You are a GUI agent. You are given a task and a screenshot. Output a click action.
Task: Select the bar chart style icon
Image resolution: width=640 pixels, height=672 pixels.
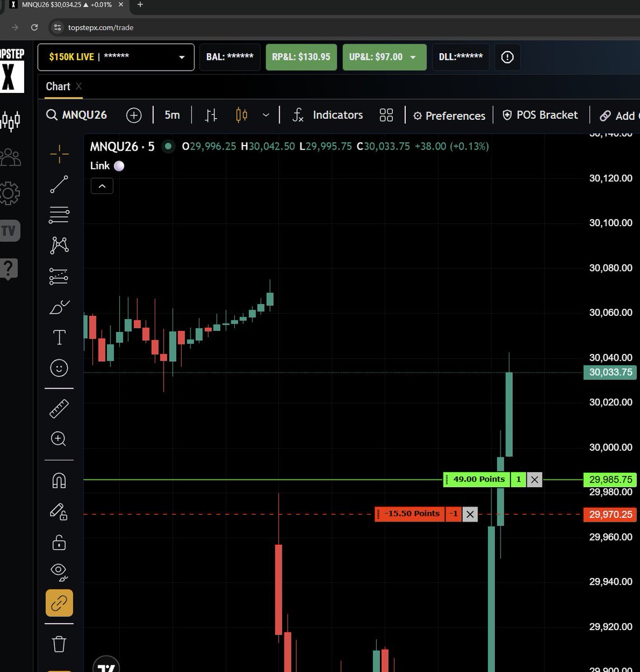[x=211, y=115]
